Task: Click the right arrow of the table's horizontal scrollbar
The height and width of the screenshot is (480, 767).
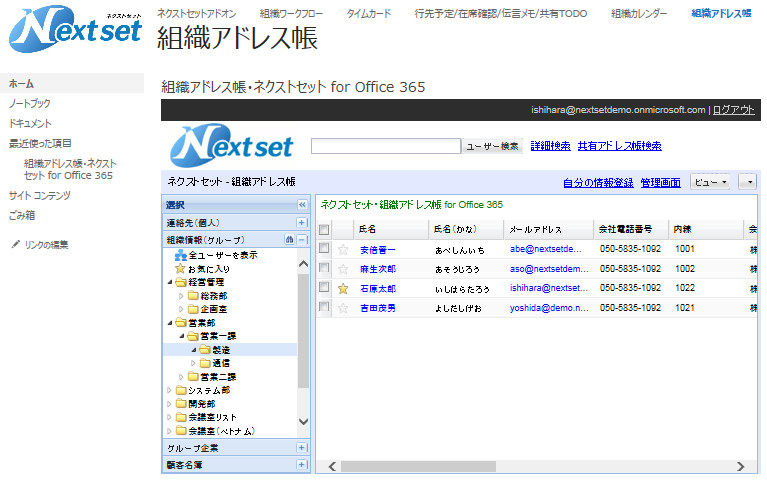Action: [741, 466]
